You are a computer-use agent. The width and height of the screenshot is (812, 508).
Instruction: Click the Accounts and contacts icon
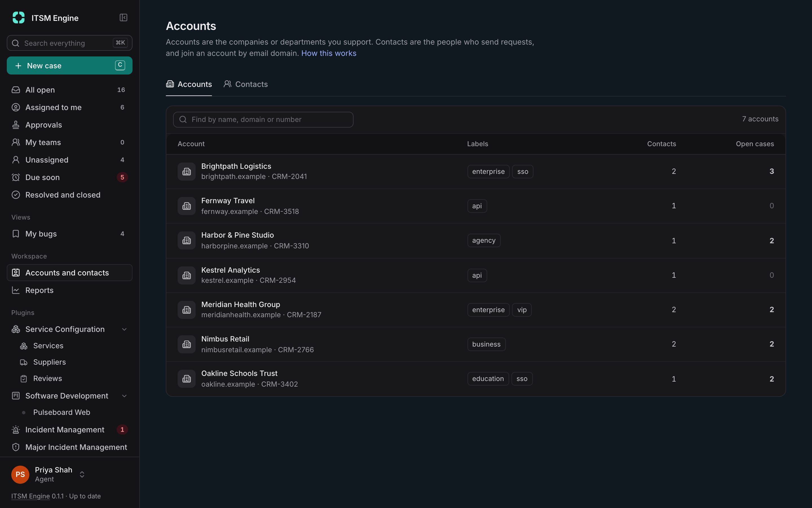pos(16,272)
